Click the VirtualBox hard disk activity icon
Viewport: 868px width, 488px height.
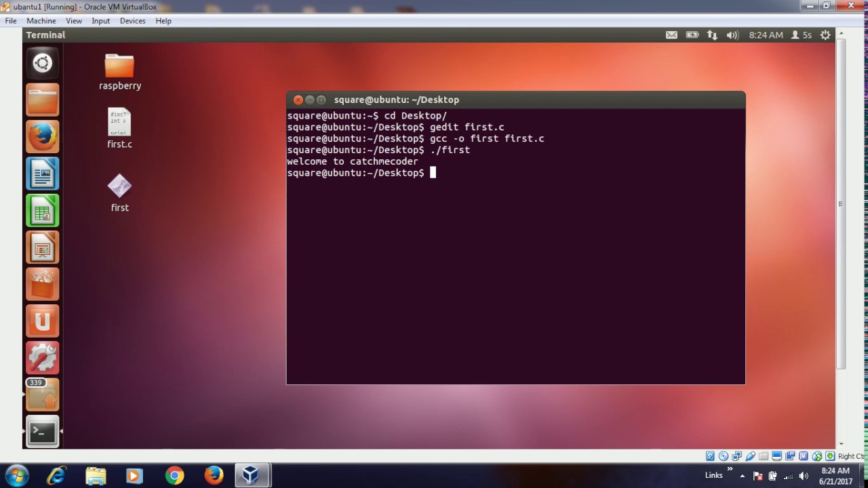[710, 456]
